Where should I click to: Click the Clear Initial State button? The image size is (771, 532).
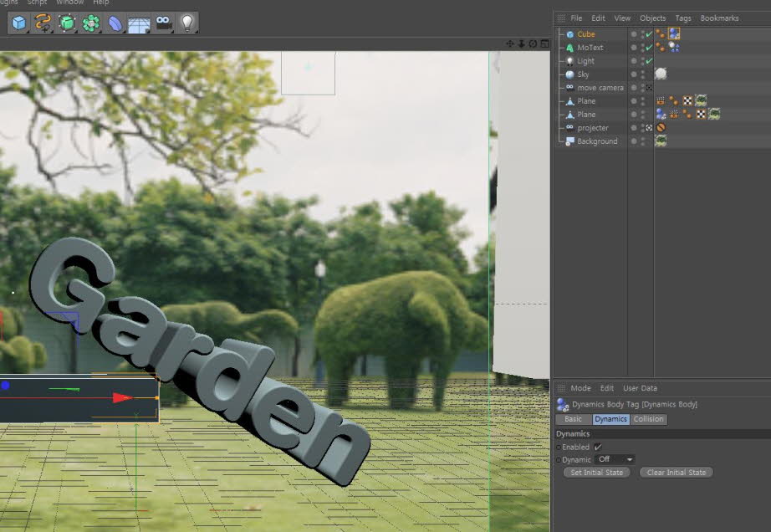tap(677, 473)
